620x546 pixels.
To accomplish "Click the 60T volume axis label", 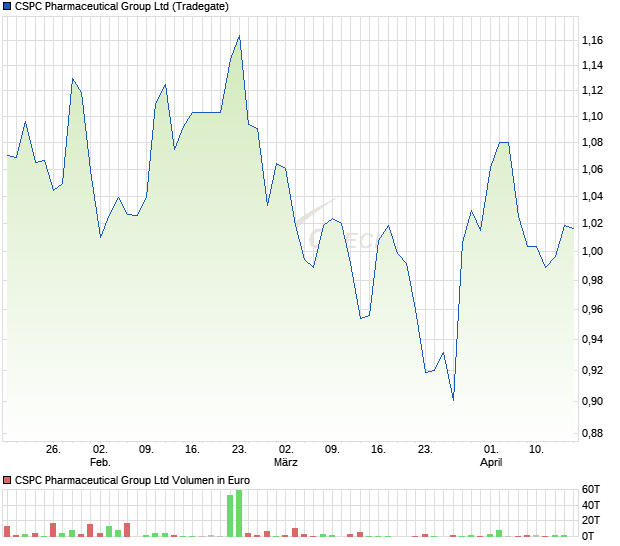I will [x=591, y=489].
